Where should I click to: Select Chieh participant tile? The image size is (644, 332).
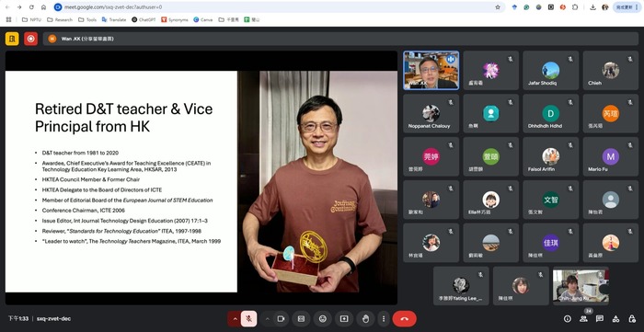click(610, 70)
